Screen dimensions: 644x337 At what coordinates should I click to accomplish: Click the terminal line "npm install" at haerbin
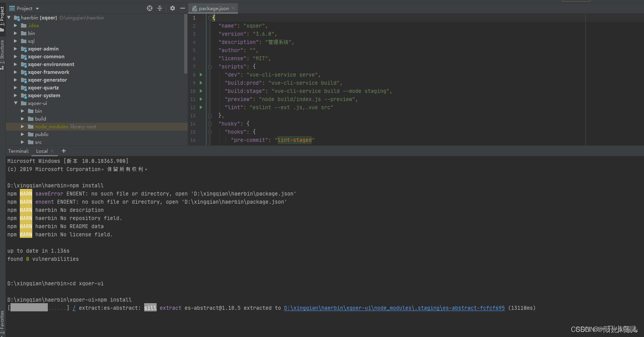click(x=56, y=185)
